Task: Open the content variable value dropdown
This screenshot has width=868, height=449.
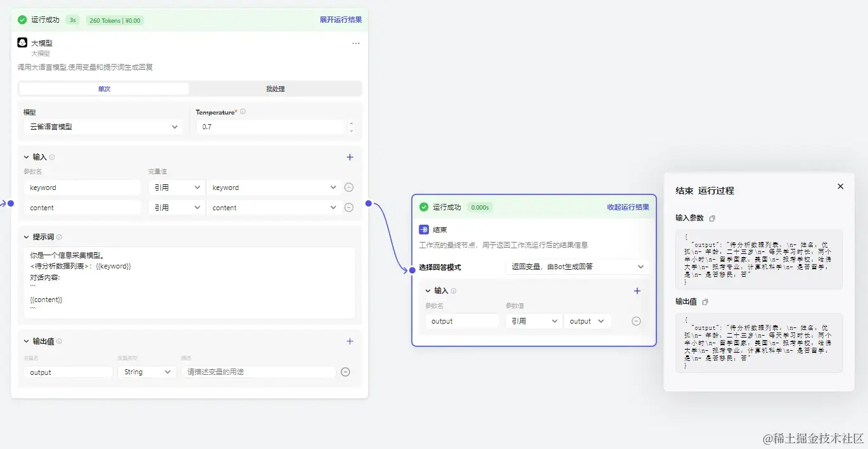Action: click(274, 208)
